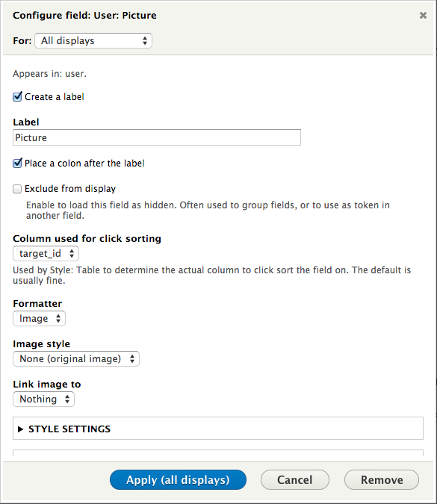Click the Style Settings disclosure triangle
This screenshot has width=437, height=504.
point(20,429)
